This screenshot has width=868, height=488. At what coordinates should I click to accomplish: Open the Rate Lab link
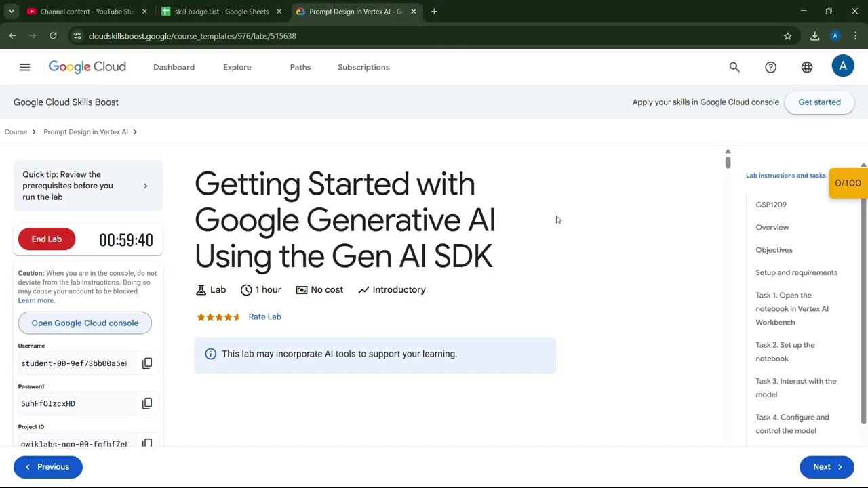[x=264, y=317]
